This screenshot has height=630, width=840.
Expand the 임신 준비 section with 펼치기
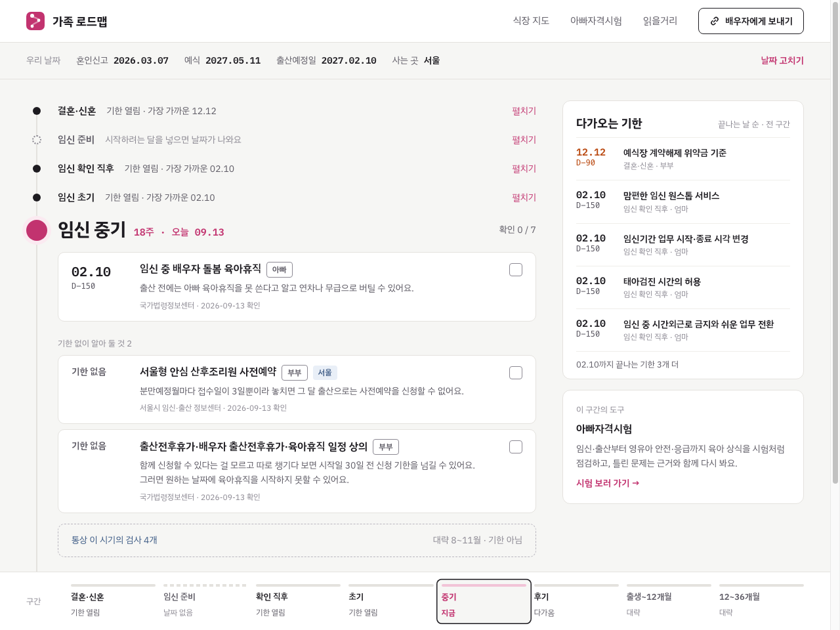(x=524, y=140)
